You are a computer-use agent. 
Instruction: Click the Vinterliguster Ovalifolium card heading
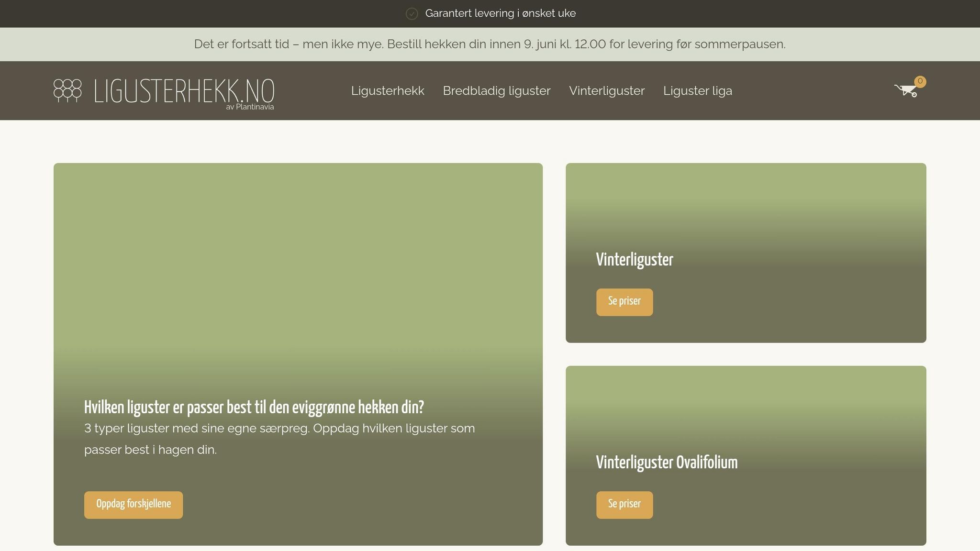point(667,463)
